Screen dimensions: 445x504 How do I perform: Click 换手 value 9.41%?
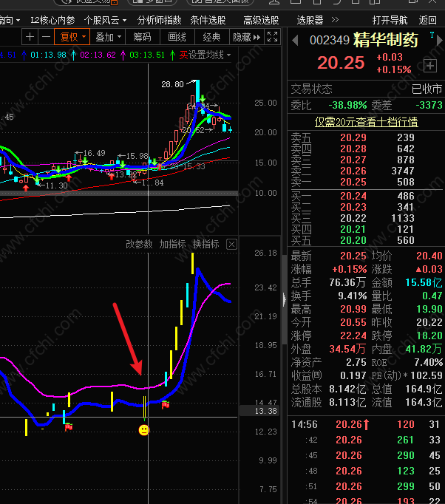point(353,296)
